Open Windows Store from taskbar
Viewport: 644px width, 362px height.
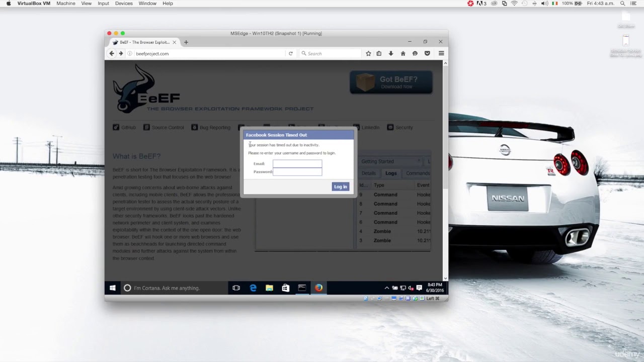[x=285, y=288]
